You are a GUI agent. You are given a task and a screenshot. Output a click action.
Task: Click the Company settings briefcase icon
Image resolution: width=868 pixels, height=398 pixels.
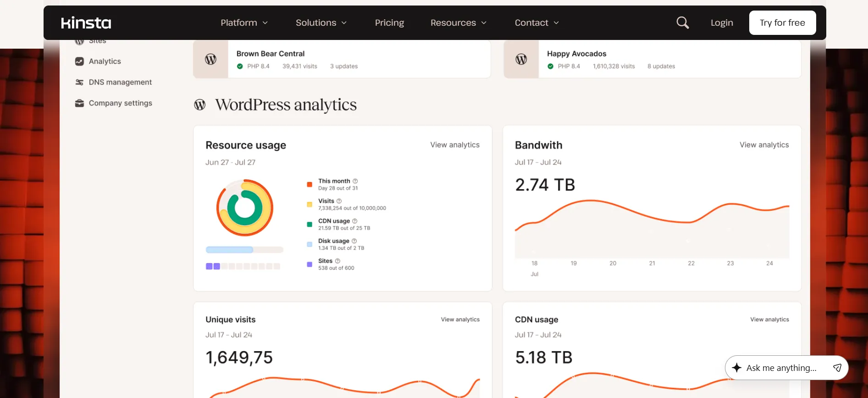pos(79,103)
